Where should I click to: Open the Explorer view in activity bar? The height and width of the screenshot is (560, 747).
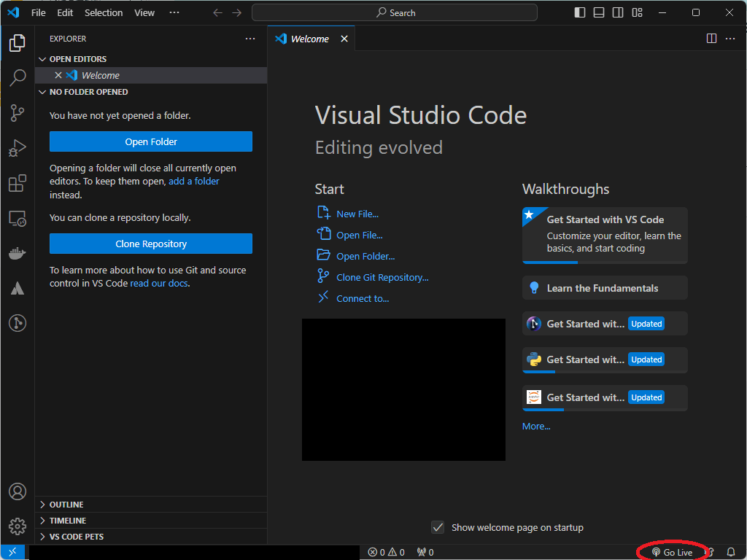(18, 43)
